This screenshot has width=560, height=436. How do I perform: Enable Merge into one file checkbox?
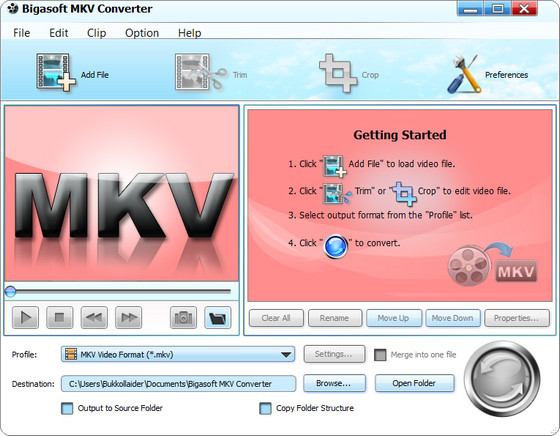point(380,355)
